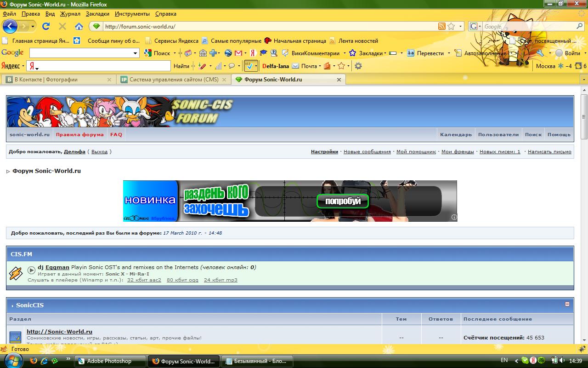
Task: Click the Winamp icon in CIS.FM block
Action: tap(16, 273)
